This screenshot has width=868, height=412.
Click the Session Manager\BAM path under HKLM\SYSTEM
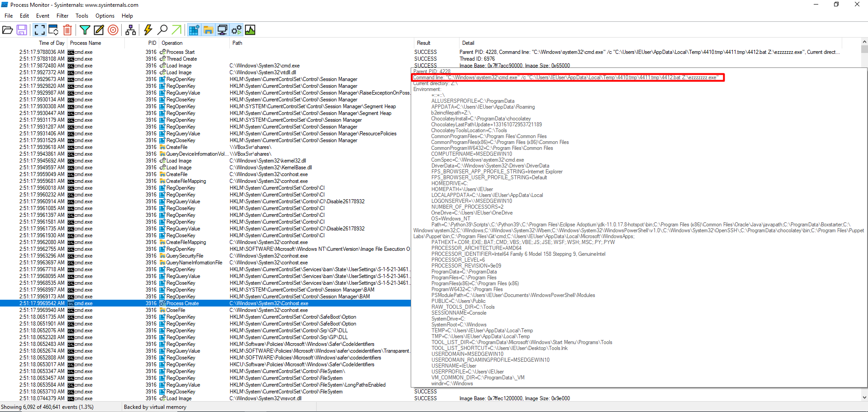point(302,290)
